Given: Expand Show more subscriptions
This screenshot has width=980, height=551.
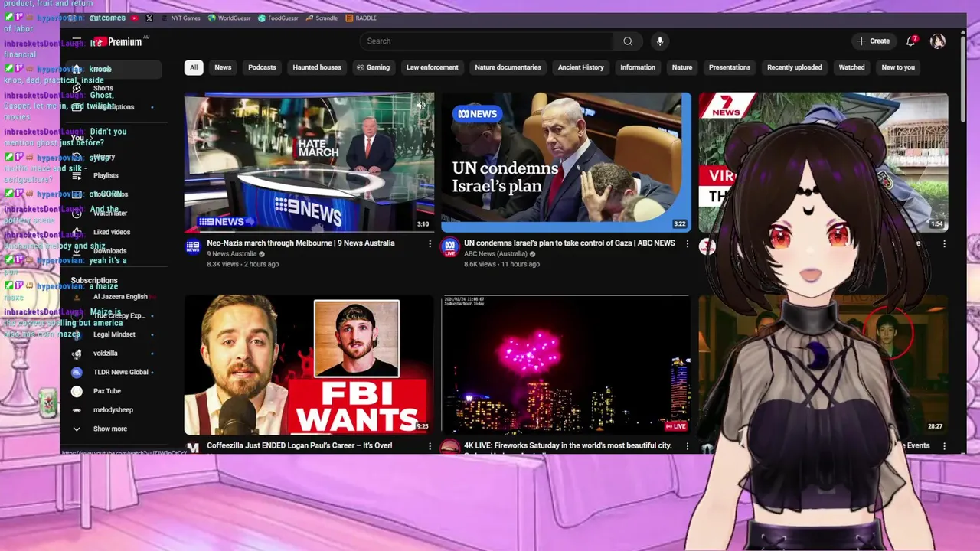Looking at the screenshot, I should pyautogui.click(x=113, y=429).
